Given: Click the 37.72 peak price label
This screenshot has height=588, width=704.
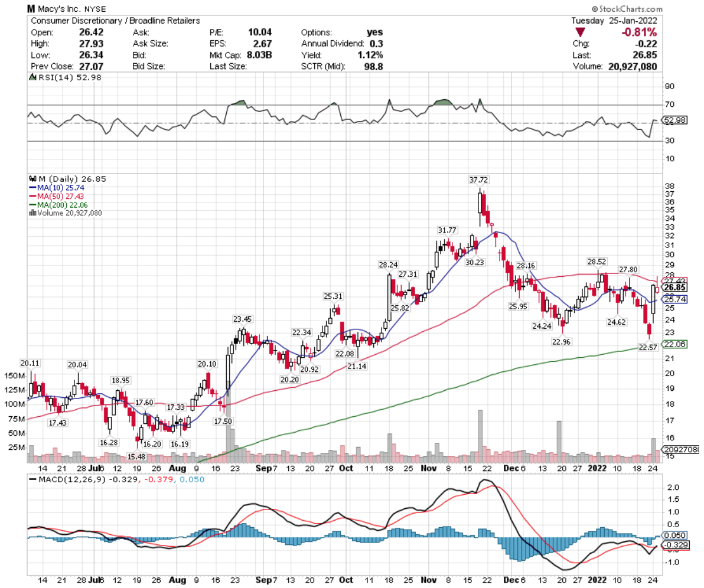Looking at the screenshot, I should [x=478, y=180].
